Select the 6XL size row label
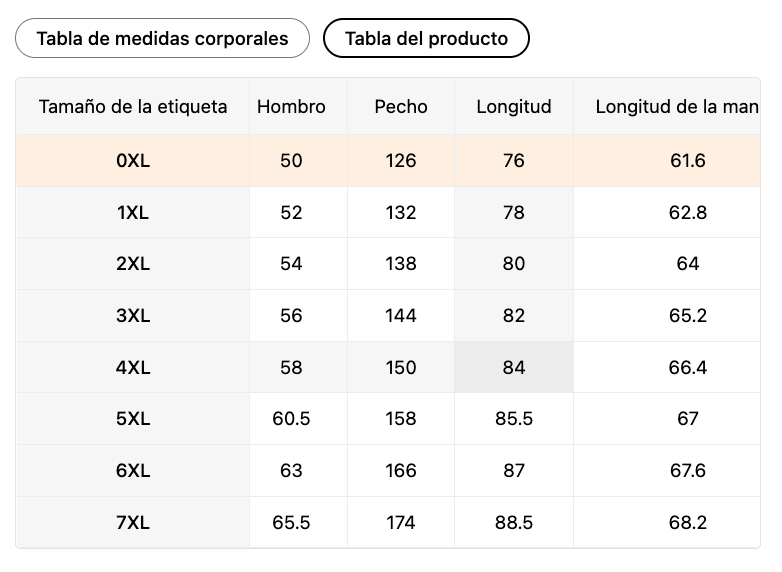The height and width of the screenshot is (572, 782). pos(133,471)
